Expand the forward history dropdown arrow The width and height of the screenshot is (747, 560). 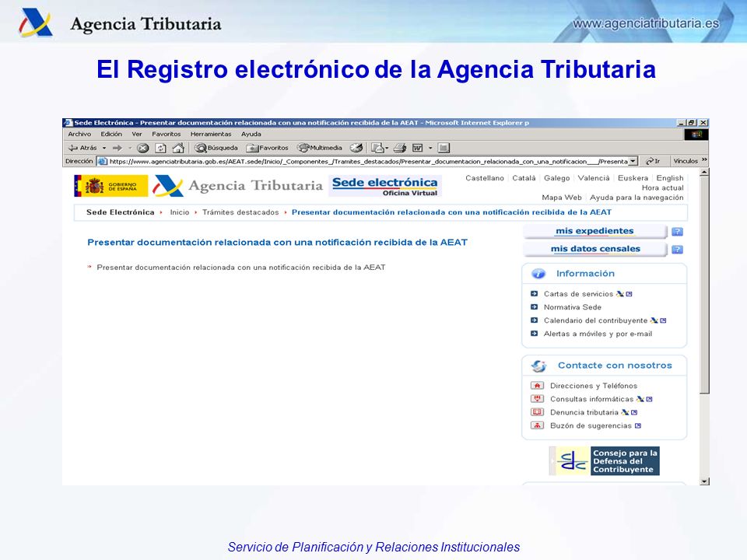(x=130, y=148)
